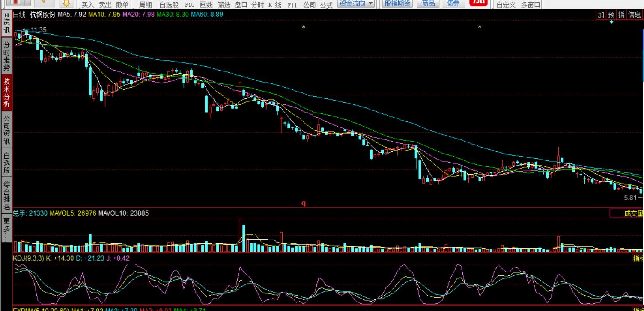Expand the 更多 sidebar tab
Viewport: 644px width, 311px height.
coord(6,227)
